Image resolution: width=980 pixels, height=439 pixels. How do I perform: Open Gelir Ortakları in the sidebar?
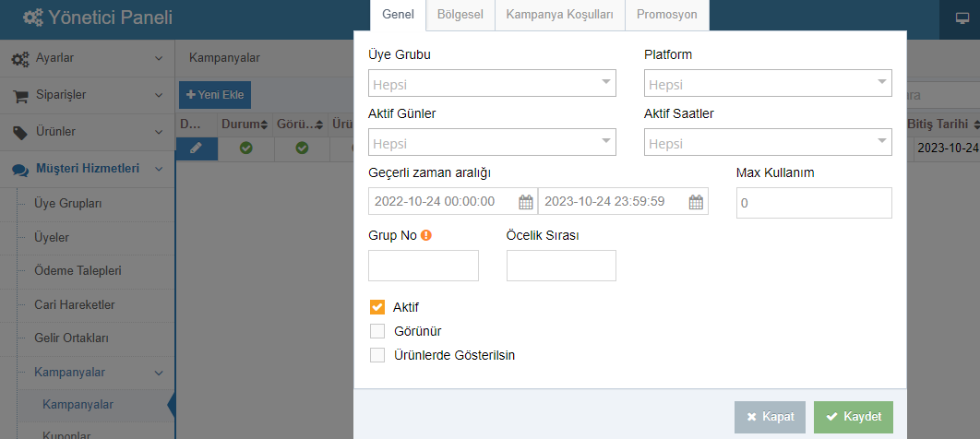tap(72, 339)
